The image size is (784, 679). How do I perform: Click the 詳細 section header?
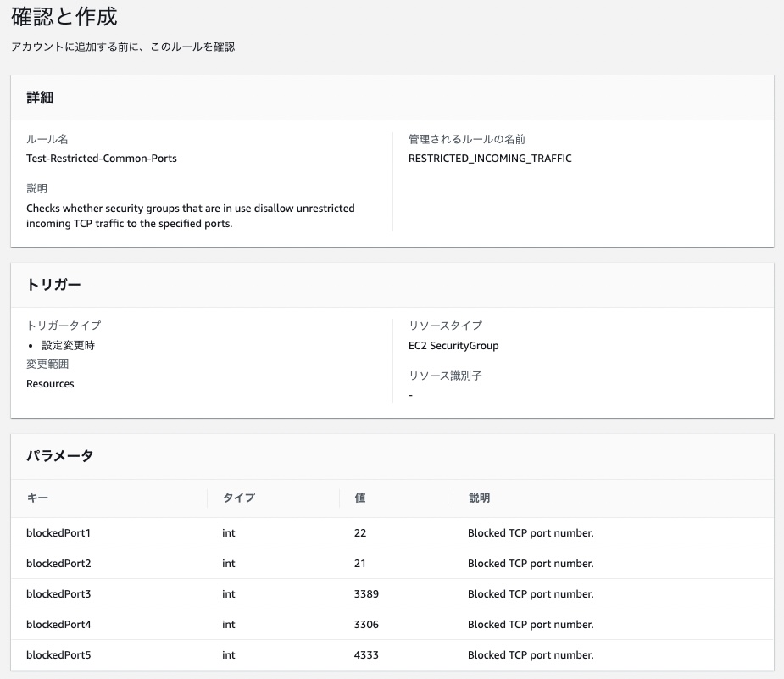pyautogui.click(x=40, y=97)
